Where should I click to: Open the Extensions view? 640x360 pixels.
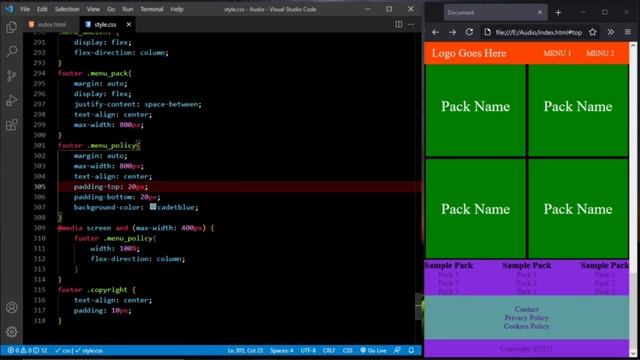[11, 125]
